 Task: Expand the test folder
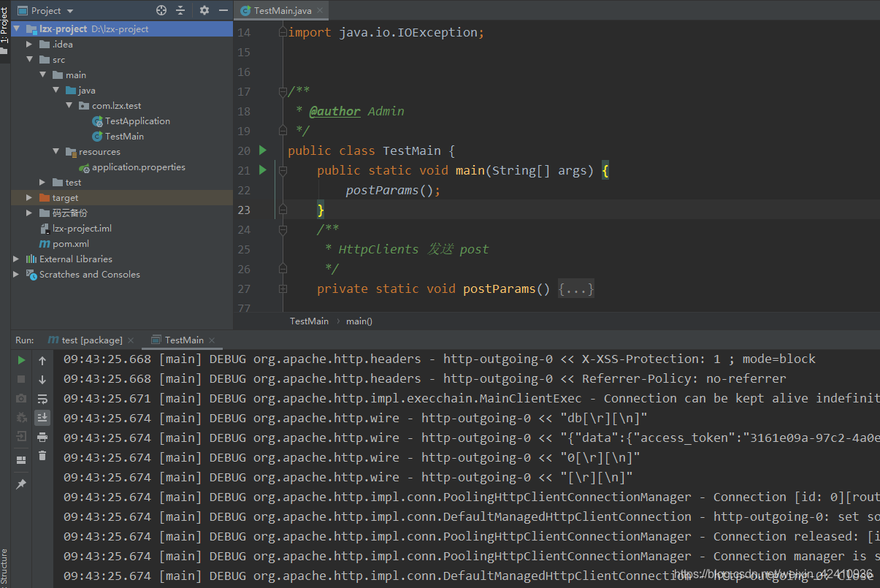[42, 182]
